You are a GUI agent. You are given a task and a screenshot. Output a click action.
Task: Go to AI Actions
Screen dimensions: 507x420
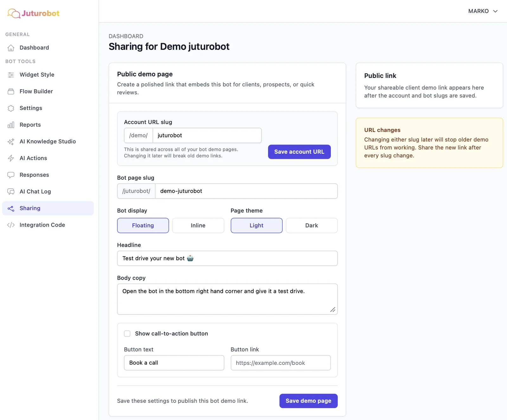point(48,158)
